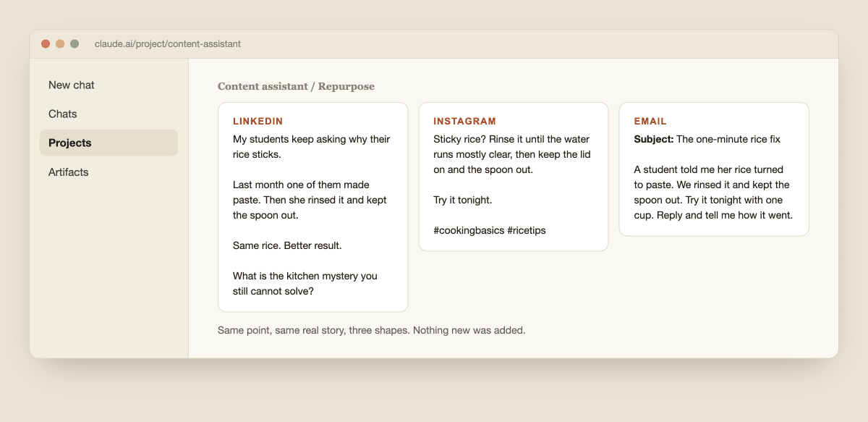Select Projects in the sidebar
Viewport: 868px width, 422px height.
coord(109,143)
